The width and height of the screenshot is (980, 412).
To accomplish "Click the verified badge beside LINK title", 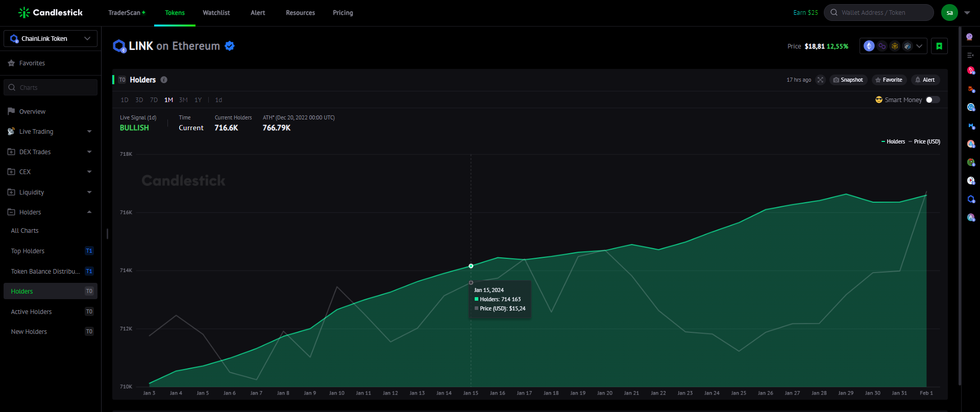I will click(x=230, y=46).
